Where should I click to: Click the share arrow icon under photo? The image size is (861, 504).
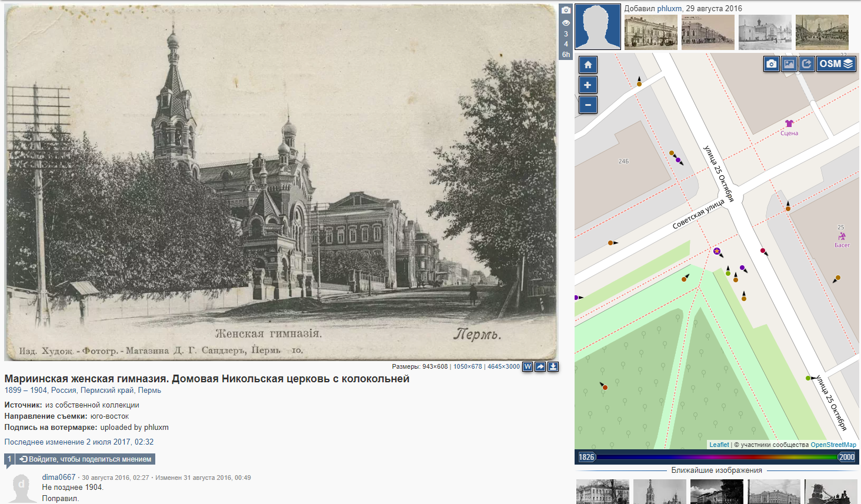(x=540, y=366)
